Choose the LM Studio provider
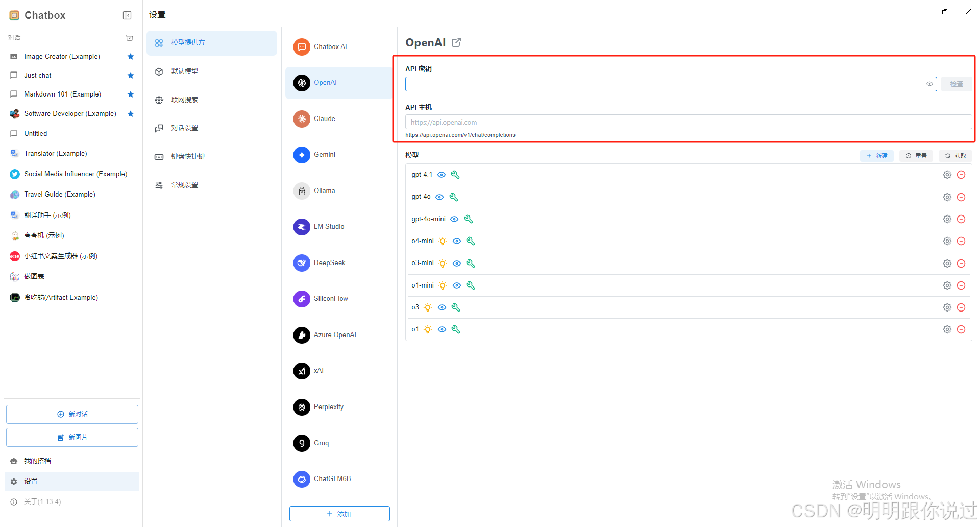Image resolution: width=980 pixels, height=527 pixels. coord(339,226)
